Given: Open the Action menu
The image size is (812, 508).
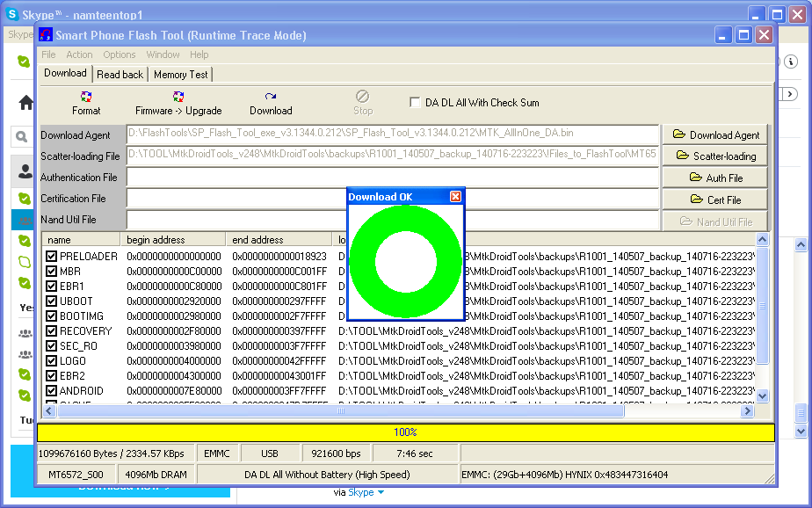Looking at the screenshot, I should (79, 54).
